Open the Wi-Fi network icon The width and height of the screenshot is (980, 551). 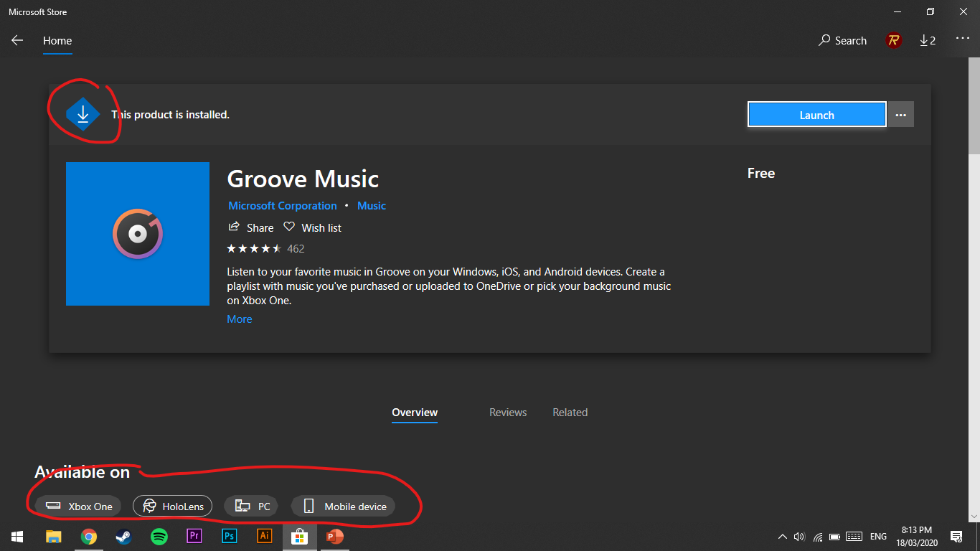(818, 537)
